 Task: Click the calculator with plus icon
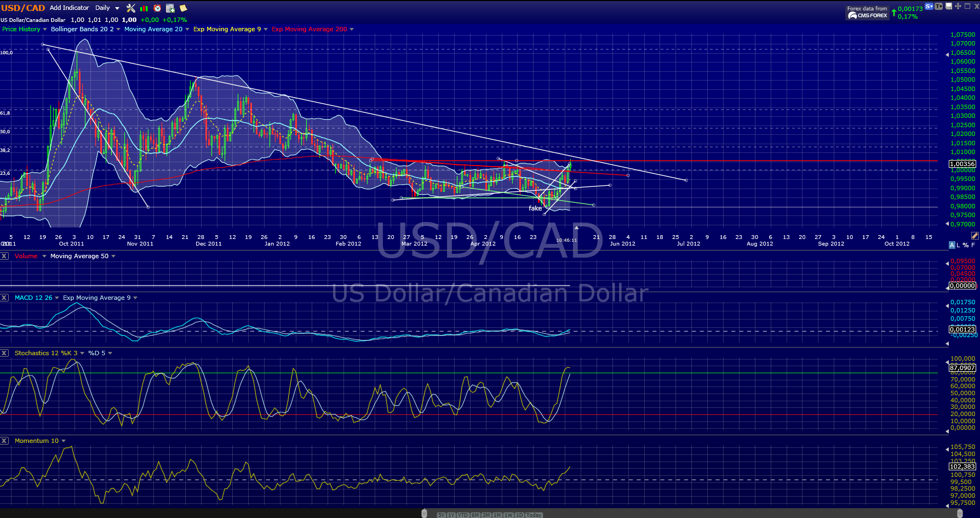pyautogui.click(x=170, y=8)
